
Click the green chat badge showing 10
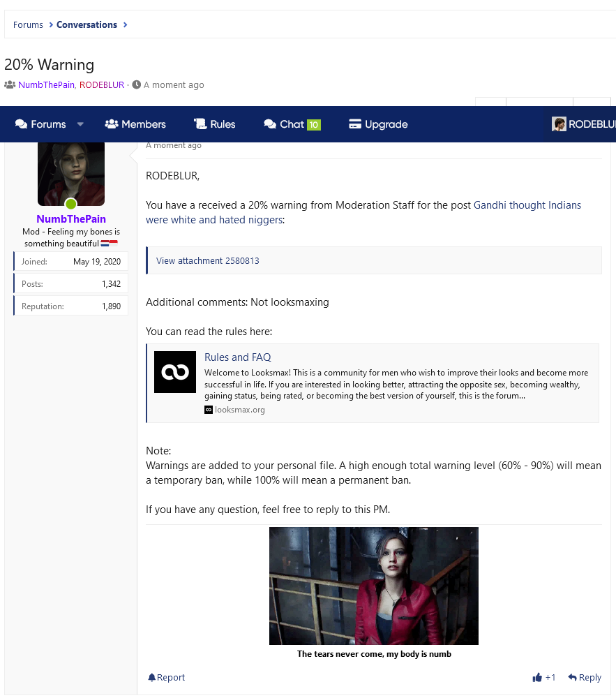pyautogui.click(x=314, y=125)
